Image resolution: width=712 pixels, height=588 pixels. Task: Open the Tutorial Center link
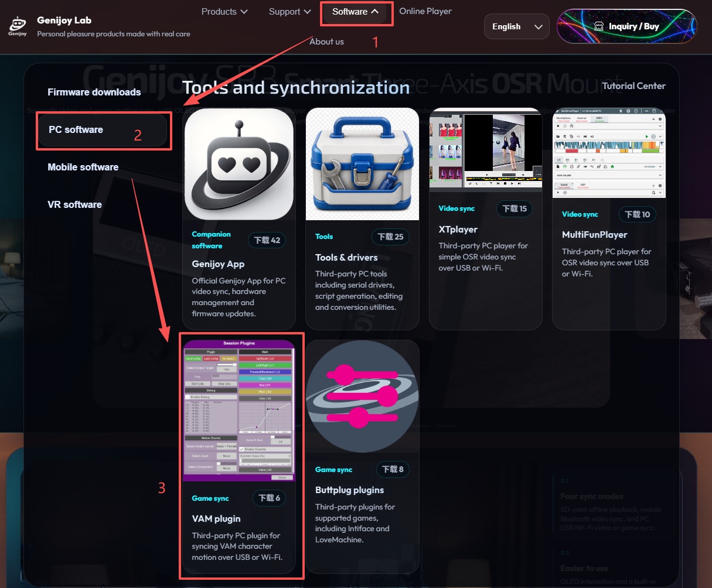[x=634, y=86]
